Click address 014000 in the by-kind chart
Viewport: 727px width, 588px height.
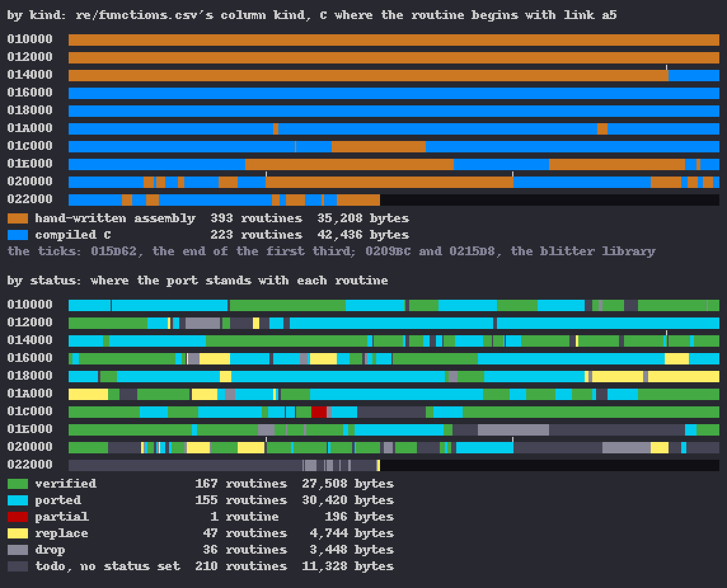pyautogui.click(x=30, y=75)
